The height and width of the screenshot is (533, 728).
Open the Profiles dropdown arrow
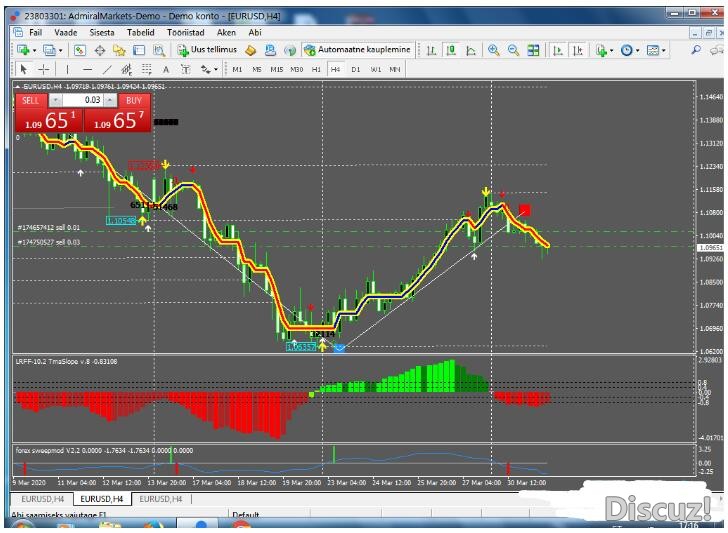pyautogui.click(x=60, y=51)
